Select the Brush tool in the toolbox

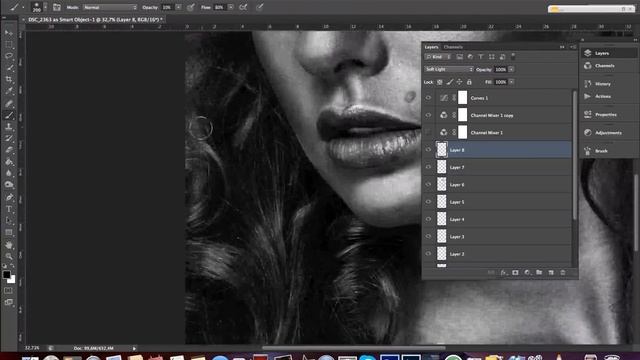click(x=9, y=116)
